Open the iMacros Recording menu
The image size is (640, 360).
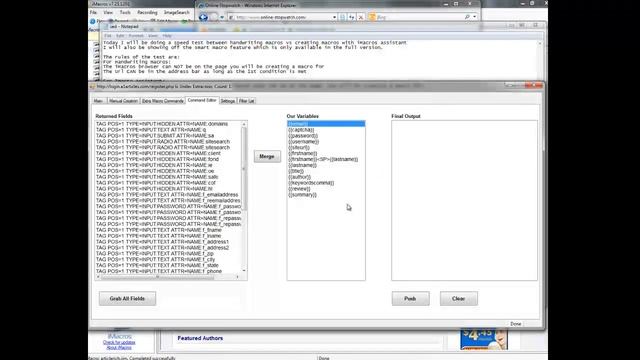click(147, 13)
